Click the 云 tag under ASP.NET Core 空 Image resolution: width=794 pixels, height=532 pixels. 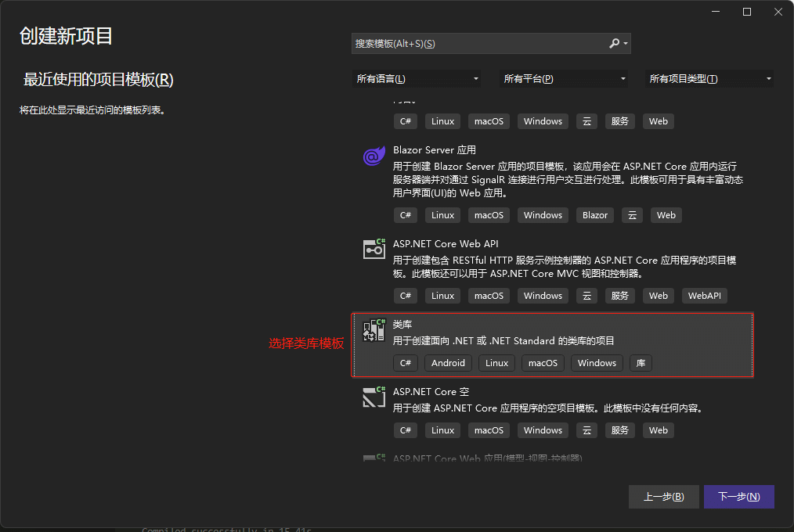pyautogui.click(x=587, y=430)
